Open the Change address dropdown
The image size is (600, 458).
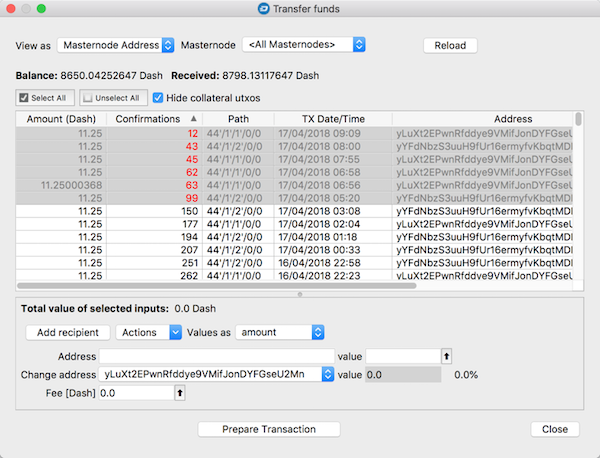coord(216,374)
